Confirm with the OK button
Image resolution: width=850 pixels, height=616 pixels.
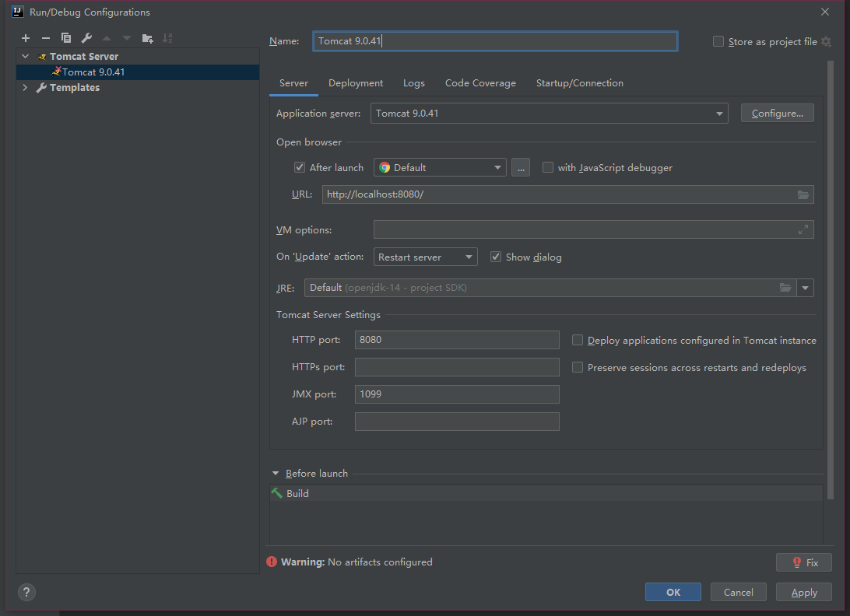tap(673, 592)
